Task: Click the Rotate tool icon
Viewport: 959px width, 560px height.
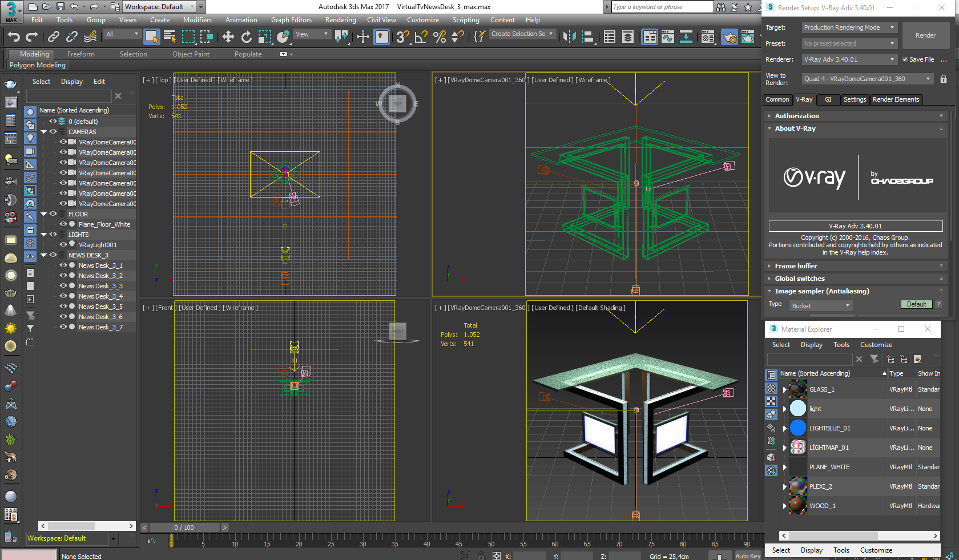Action: point(247,37)
